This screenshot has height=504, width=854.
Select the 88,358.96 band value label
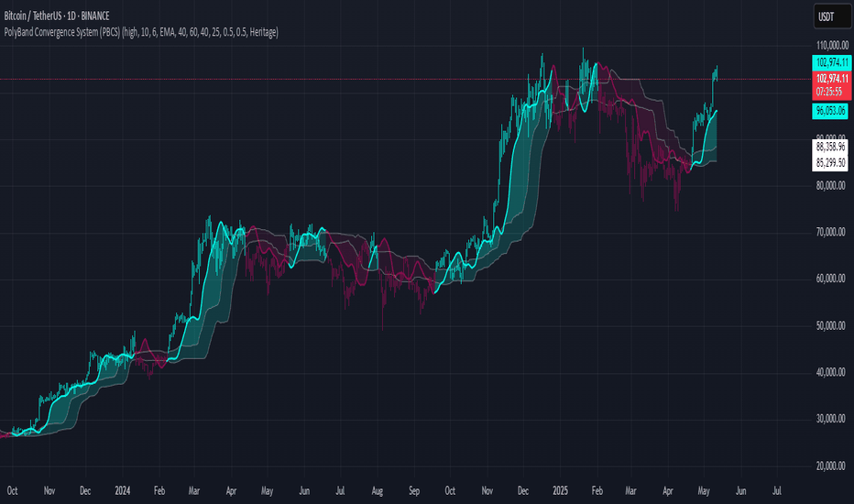coord(830,148)
